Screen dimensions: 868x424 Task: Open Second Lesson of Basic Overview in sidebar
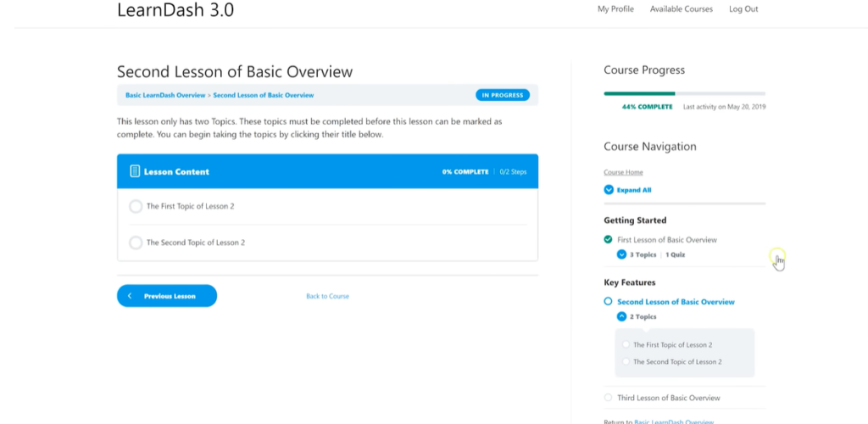(676, 302)
